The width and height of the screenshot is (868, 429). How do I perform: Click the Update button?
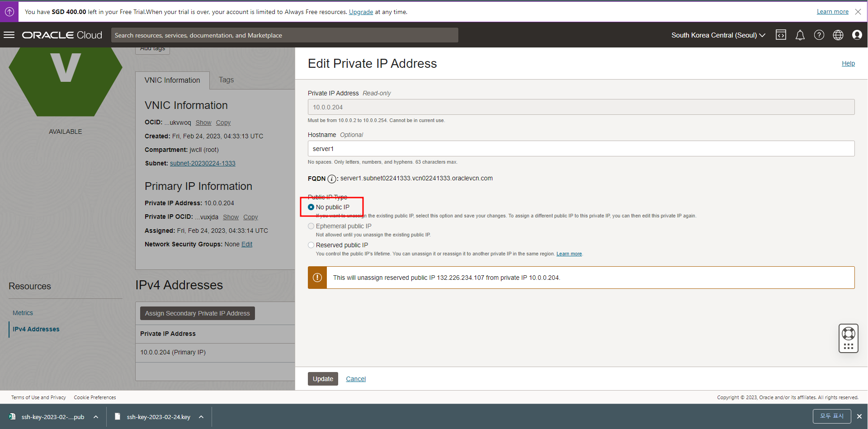click(x=323, y=379)
